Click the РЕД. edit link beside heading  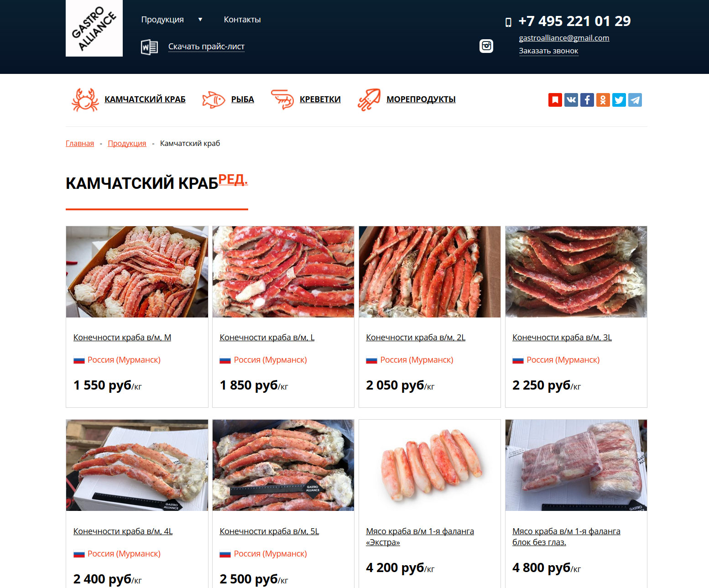click(x=233, y=179)
